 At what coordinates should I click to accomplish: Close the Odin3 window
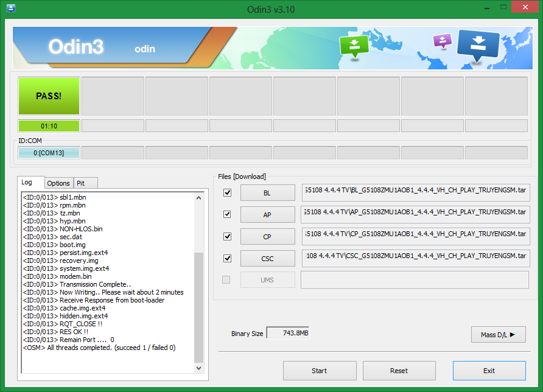525,7
